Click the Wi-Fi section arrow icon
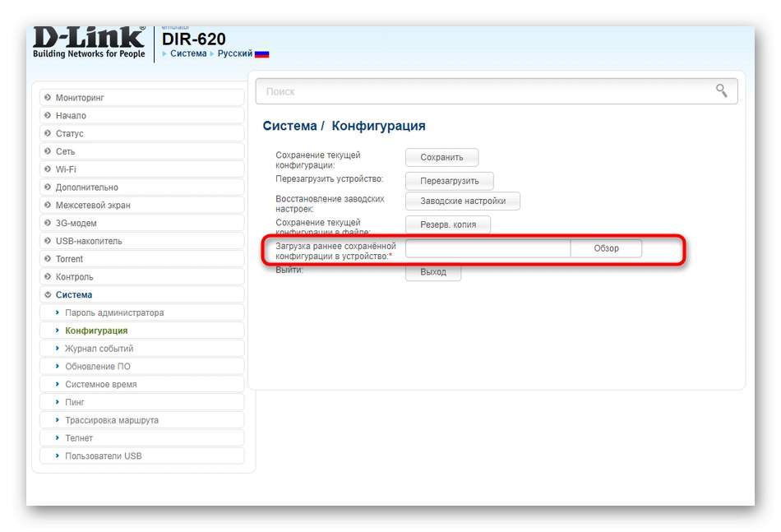781x532 pixels. pos(48,169)
